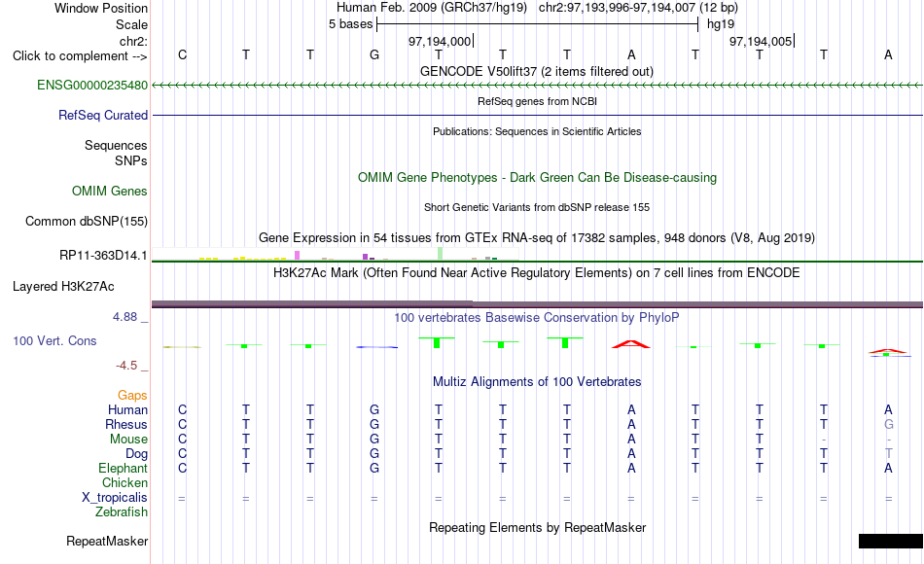Viewport: 924px width, 564px height.
Task: Click the OMIM Genes track label
Action: (x=109, y=191)
